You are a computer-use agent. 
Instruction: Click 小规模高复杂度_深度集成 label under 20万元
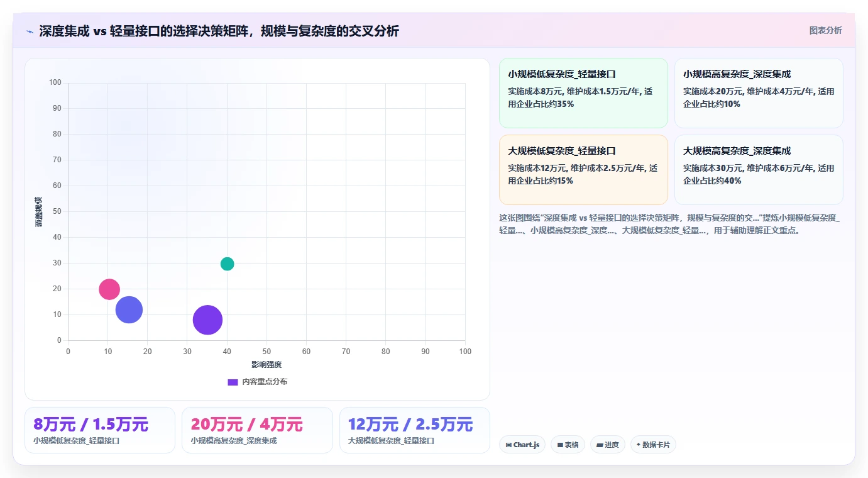(234, 441)
